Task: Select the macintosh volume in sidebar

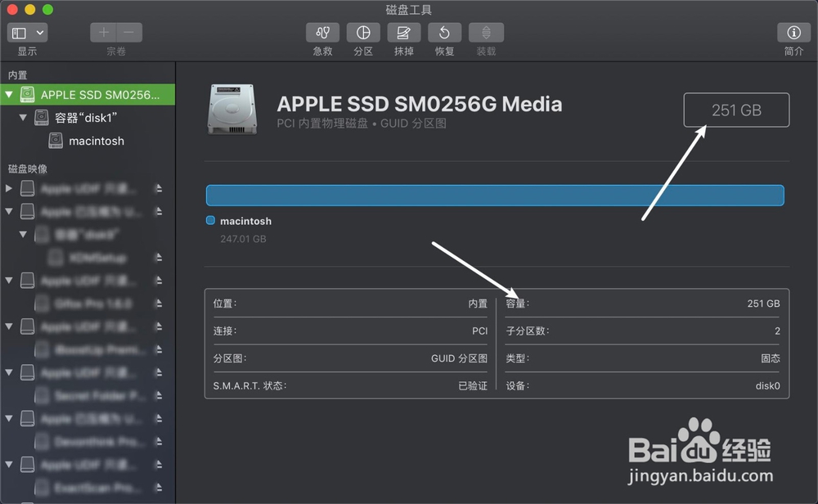Action: pos(88,141)
